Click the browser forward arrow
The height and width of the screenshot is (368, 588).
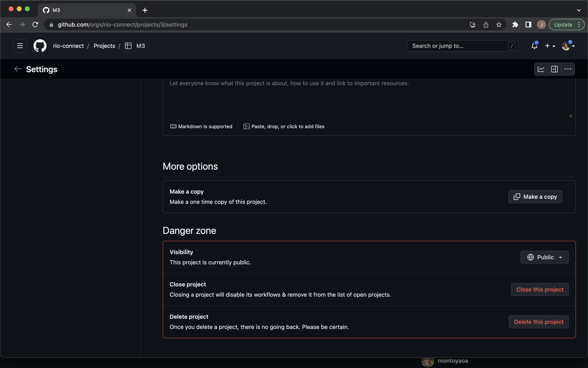pyautogui.click(x=22, y=25)
